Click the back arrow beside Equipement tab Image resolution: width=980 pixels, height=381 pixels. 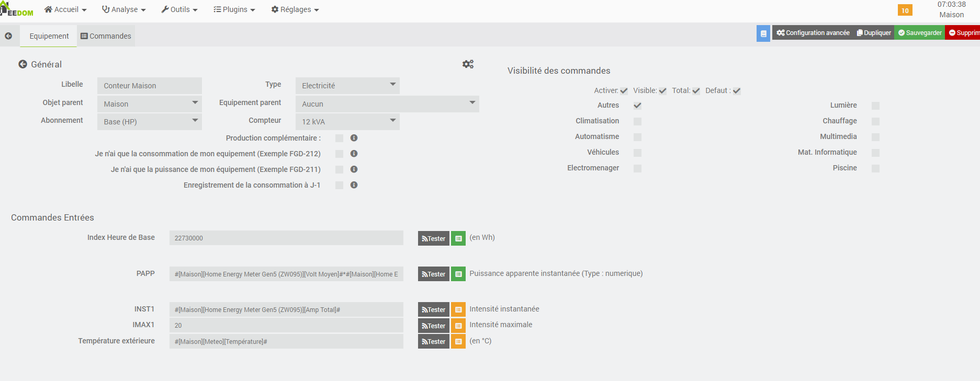pos(8,36)
